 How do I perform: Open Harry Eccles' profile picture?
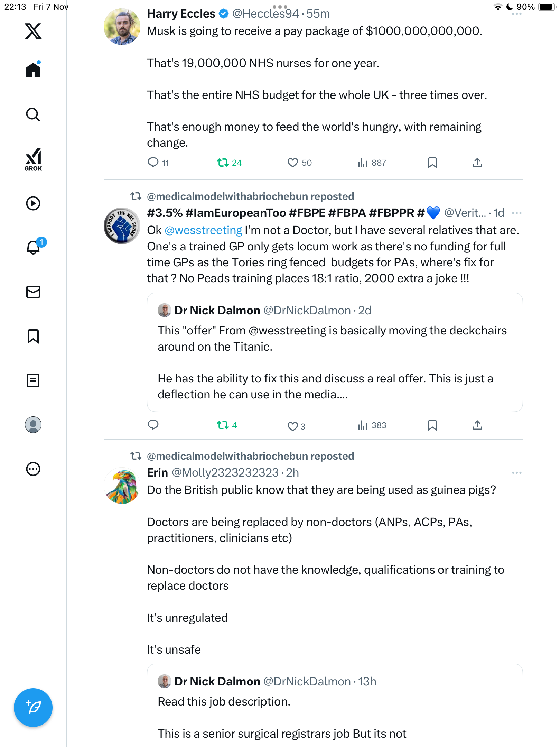(x=122, y=27)
